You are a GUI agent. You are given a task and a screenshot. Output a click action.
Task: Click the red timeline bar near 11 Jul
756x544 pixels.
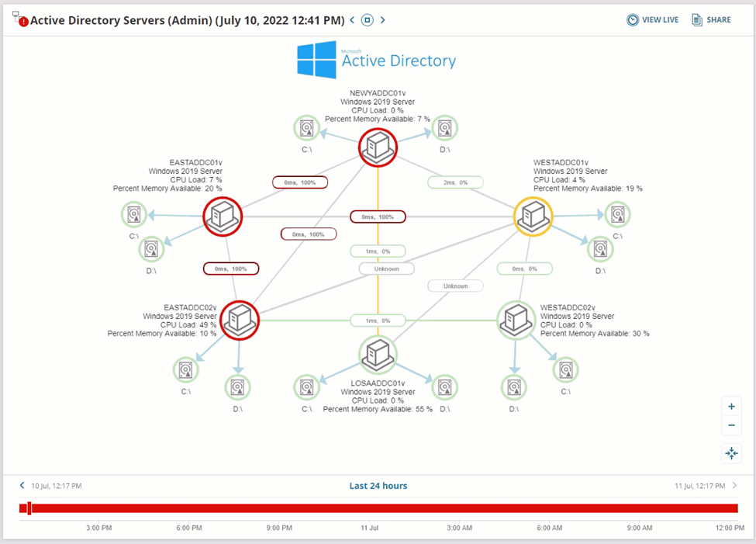[370, 508]
